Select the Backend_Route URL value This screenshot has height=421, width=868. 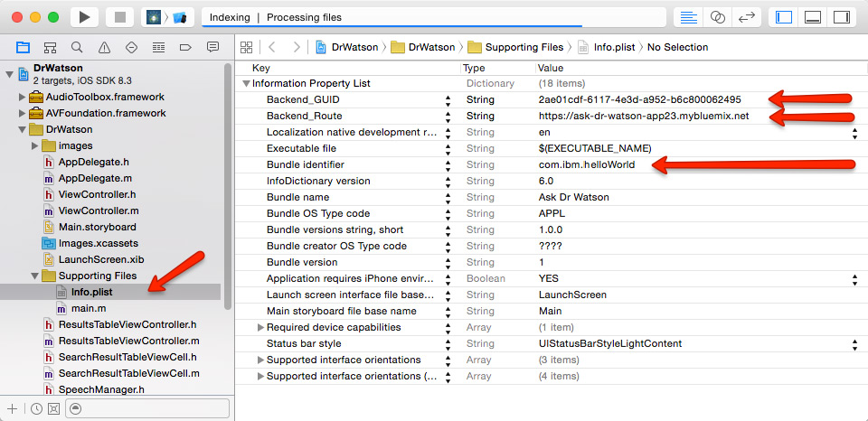click(x=643, y=117)
